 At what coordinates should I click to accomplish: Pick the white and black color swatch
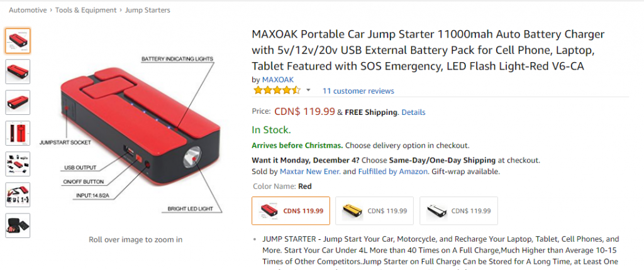pyautogui.click(x=458, y=211)
